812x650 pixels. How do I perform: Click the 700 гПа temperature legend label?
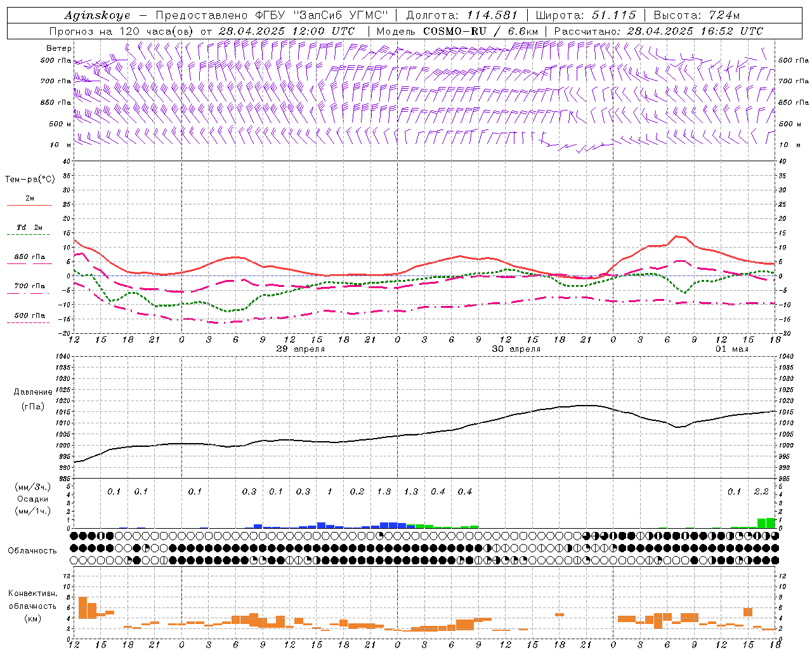[30, 286]
